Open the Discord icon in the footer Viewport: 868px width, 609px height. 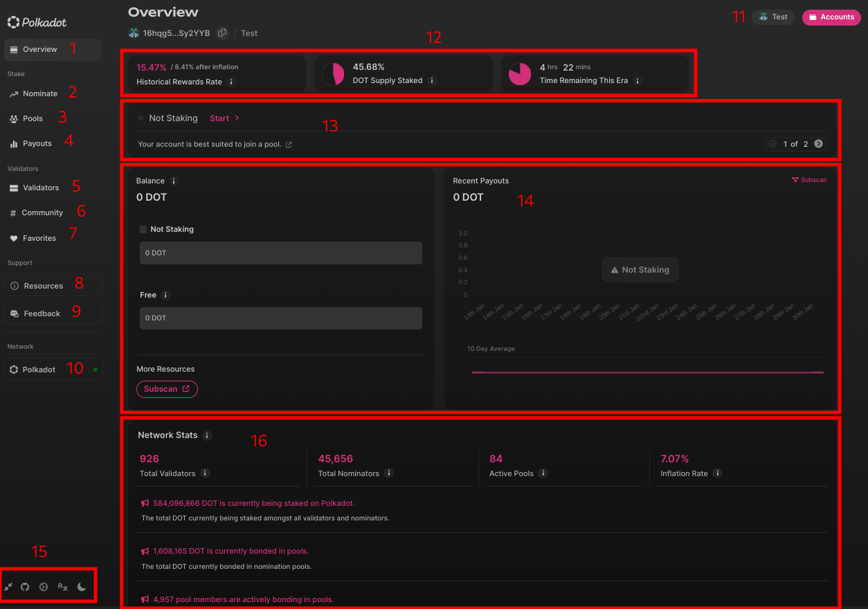tap(43, 586)
